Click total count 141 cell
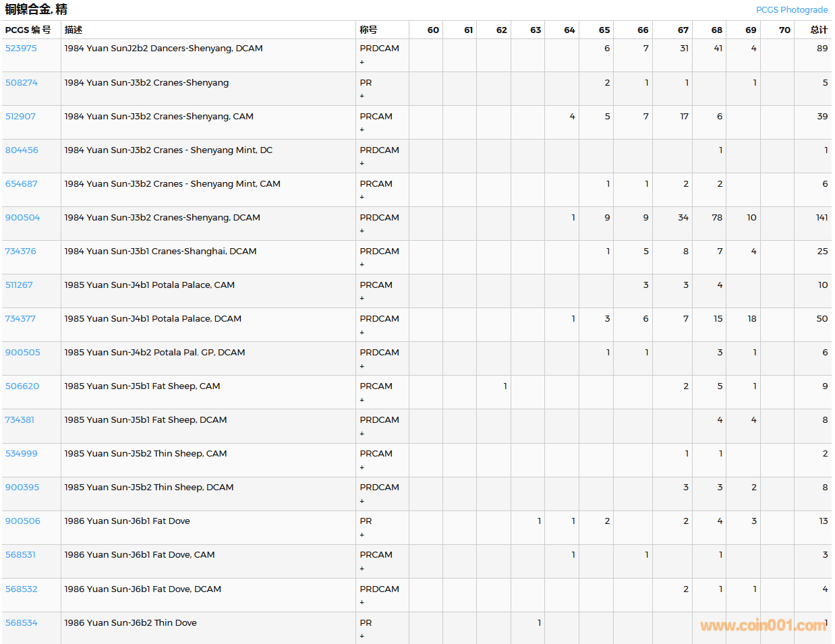This screenshot has width=835, height=644. (821, 217)
